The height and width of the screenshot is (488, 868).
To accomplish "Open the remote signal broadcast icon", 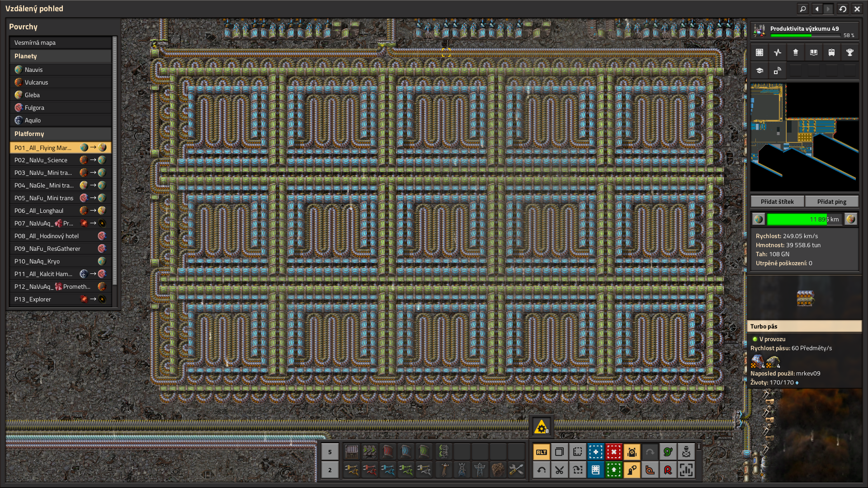I will [777, 70].
